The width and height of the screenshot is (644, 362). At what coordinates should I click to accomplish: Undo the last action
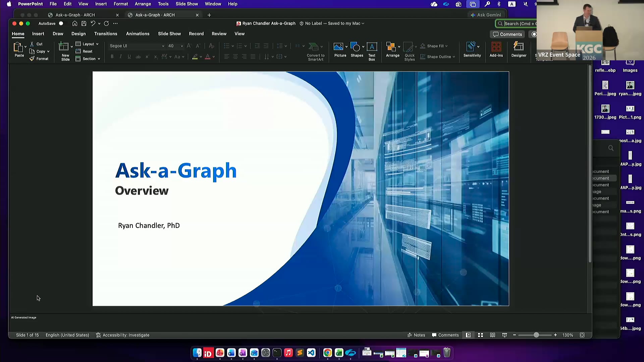tap(93, 23)
